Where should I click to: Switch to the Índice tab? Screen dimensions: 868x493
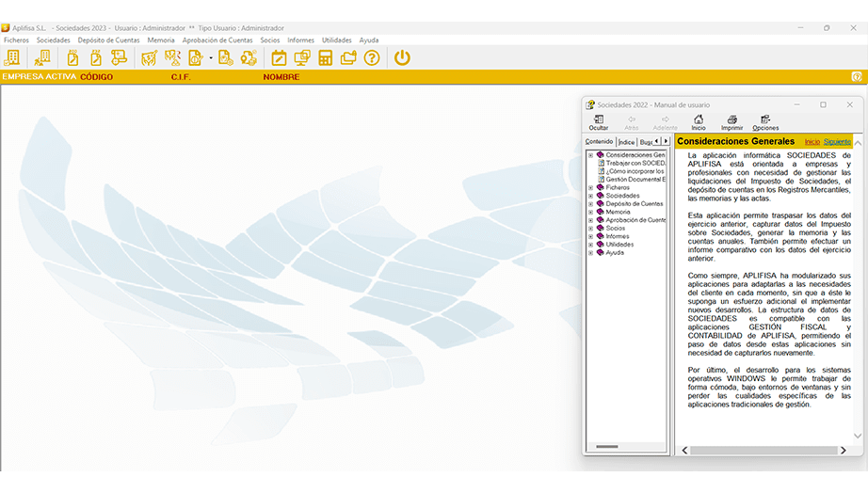coord(626,141)
